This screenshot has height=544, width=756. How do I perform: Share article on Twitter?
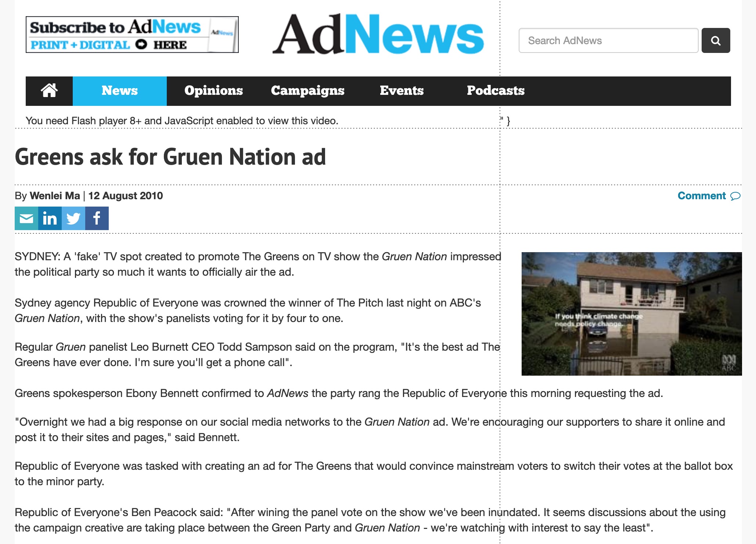click(73, 218)
